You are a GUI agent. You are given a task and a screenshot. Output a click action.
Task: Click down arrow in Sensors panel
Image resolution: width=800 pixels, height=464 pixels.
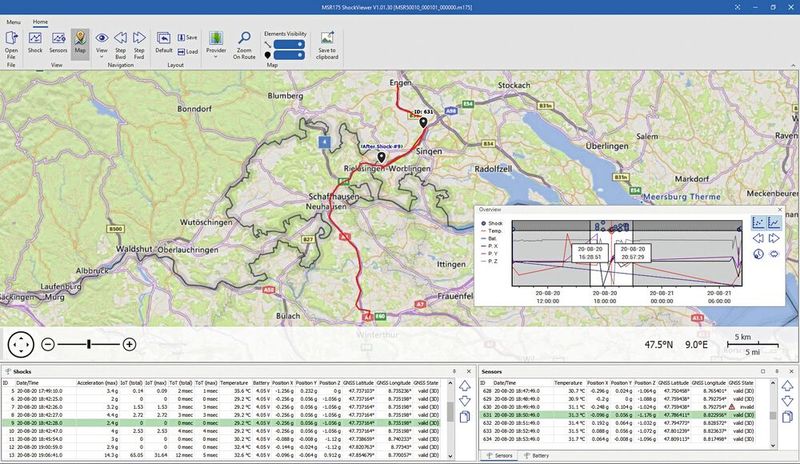tap(787, 401)
